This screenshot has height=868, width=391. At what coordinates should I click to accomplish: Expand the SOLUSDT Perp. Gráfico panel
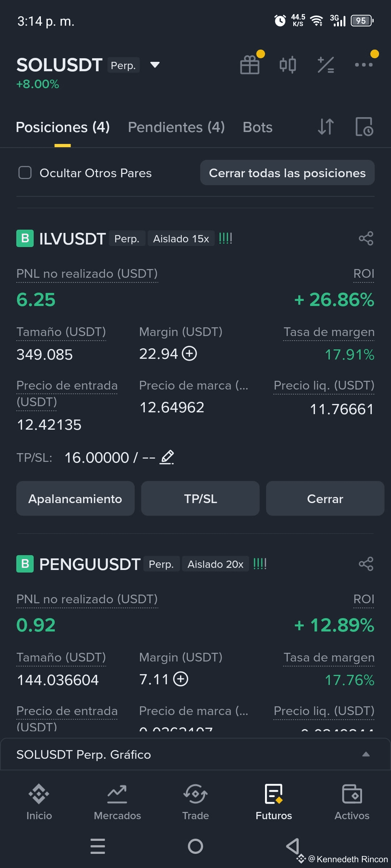[x=195, y=754]
